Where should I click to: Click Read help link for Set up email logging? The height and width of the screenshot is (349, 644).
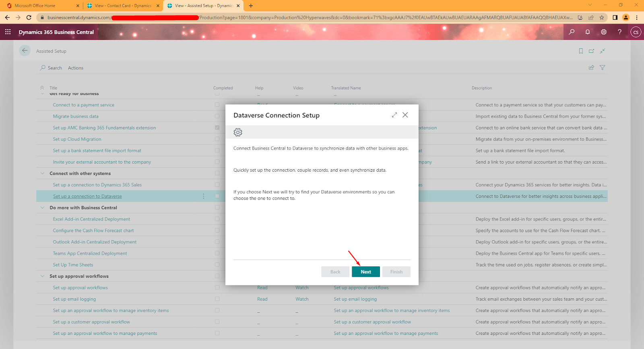click(262, 299)
